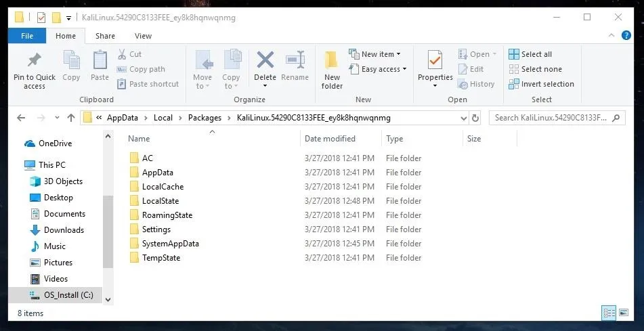Switch to the Share ribbon tab
This screenshot has width=644, height=331.
pos(105,36)
